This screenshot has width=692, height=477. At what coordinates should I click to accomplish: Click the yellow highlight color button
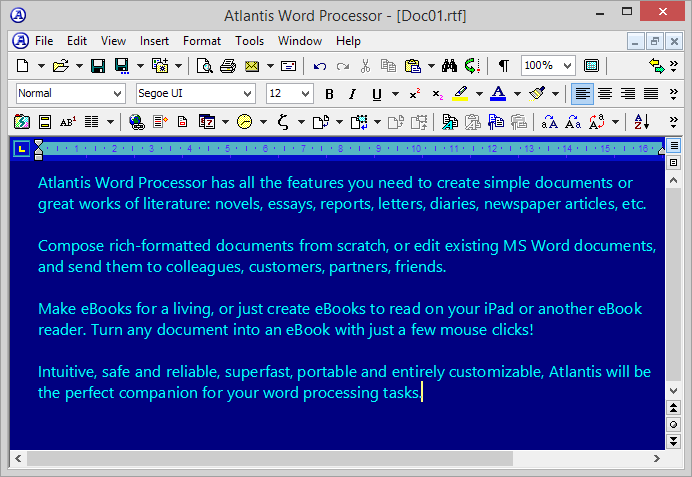point(460,94)
